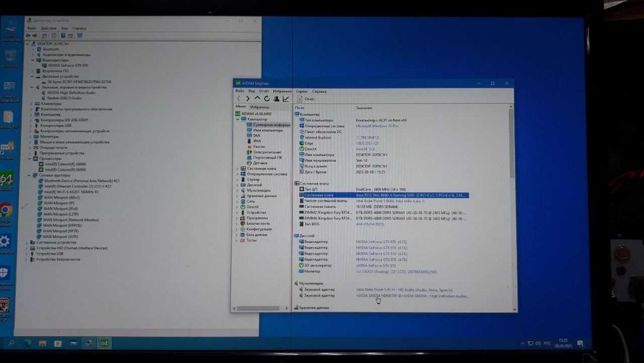Click DirectX icon in AIDA64 tree
This screenshot has width=644, height=363.
(x=243, y=207)
